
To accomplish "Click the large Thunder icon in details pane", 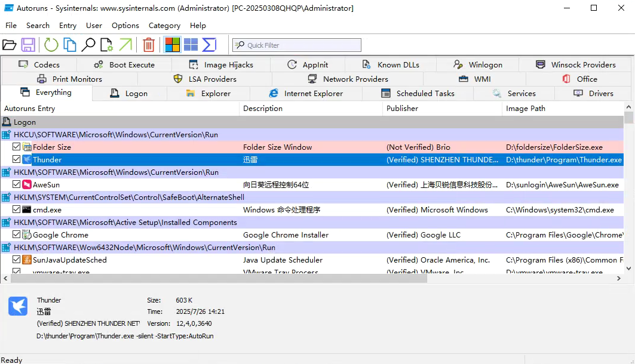I will pyautogui.click(x=18, y=306).
